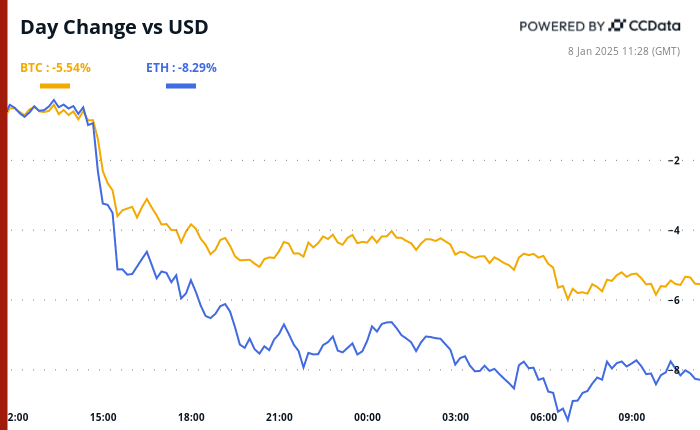700x430 pixels.
Task: Click the 4 value on y-axis
Action: [x=676, y=230]
